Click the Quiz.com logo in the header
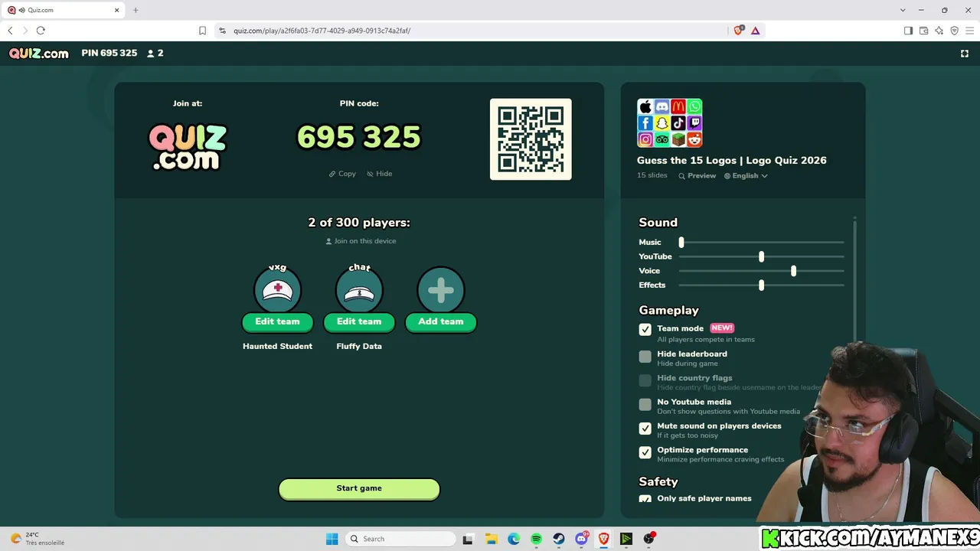980x551 pixels. (39, 54)
